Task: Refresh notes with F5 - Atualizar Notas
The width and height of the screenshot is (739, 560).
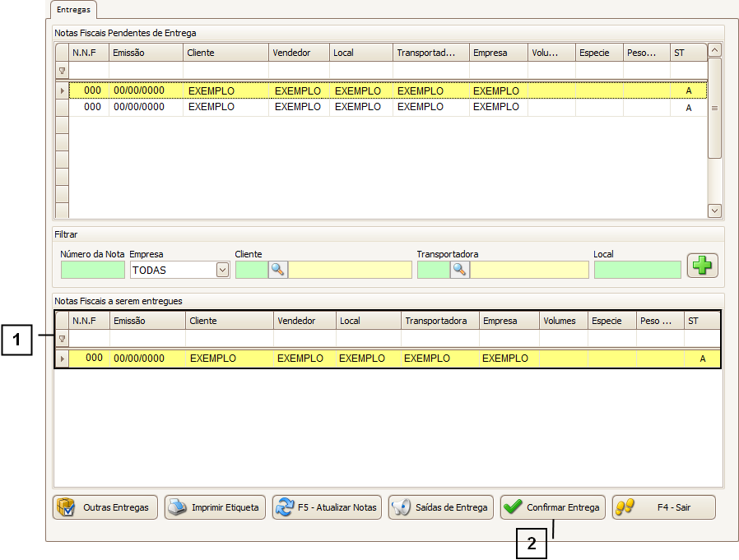Action: tap(327, 507)
